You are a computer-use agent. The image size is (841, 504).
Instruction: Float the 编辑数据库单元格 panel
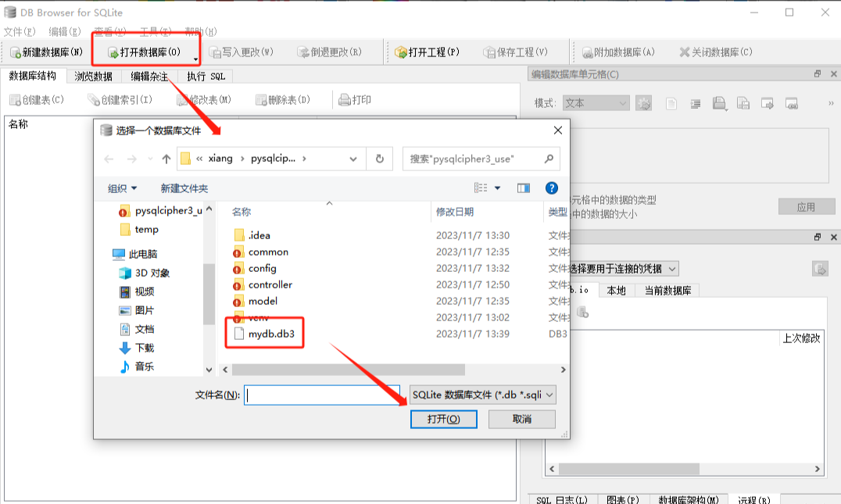coord(818,74)
